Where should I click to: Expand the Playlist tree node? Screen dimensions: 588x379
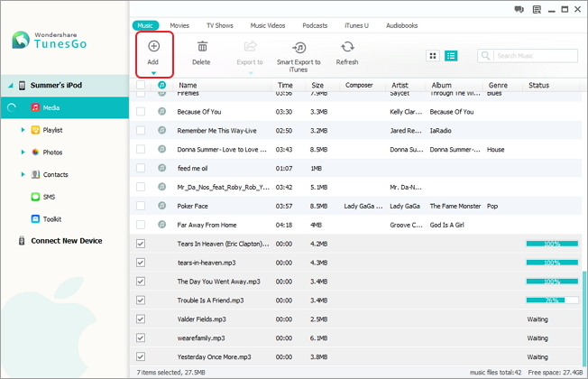pyautogui.click(x=23, y=130)
